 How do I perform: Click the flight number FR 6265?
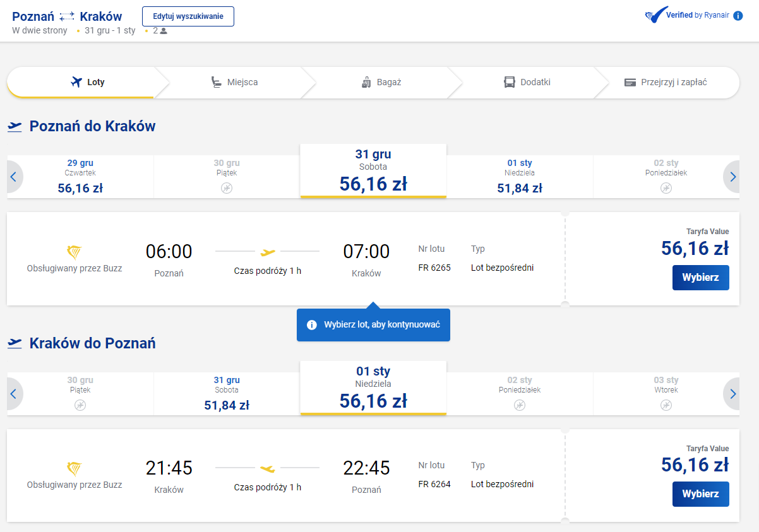pyautogui.click(x=434, y=268)
